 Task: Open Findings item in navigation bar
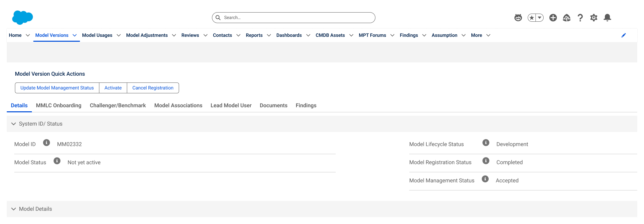click(409, 35)
